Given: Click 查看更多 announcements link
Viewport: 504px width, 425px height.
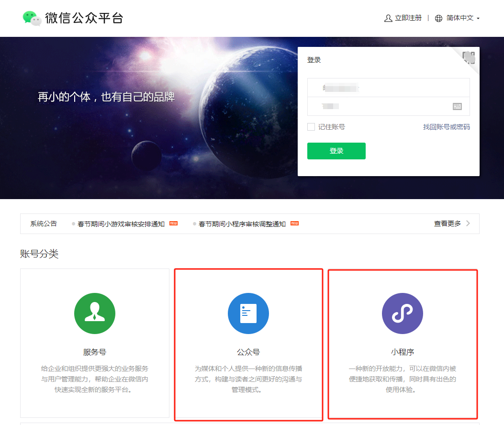Looking at the screenshot, I should click(448, 224).
